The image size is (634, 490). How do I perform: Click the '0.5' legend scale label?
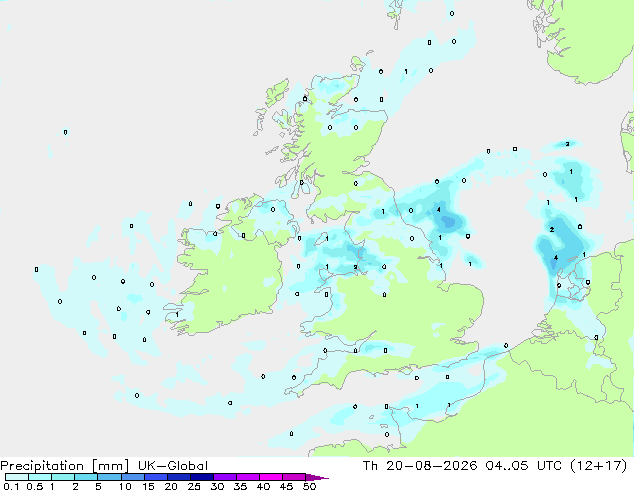(x=35, y=486)
